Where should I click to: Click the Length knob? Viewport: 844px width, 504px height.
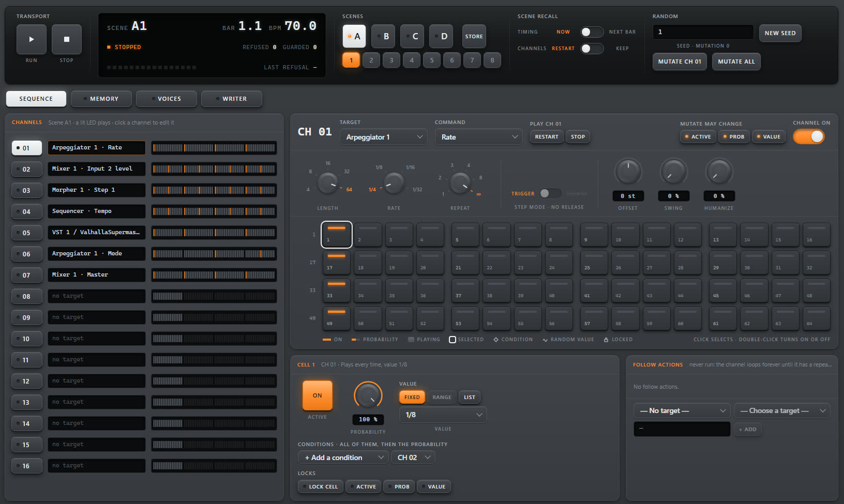coord(327,183)
